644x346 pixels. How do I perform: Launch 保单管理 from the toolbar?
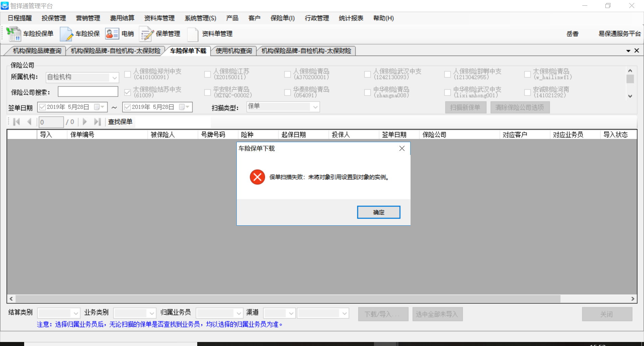146,34
